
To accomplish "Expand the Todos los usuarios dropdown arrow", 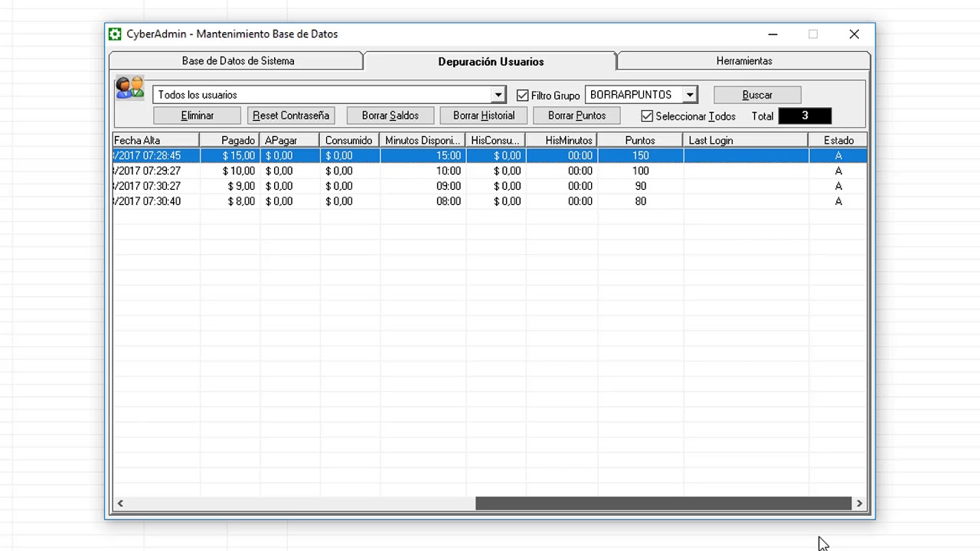I will point(498,95).
